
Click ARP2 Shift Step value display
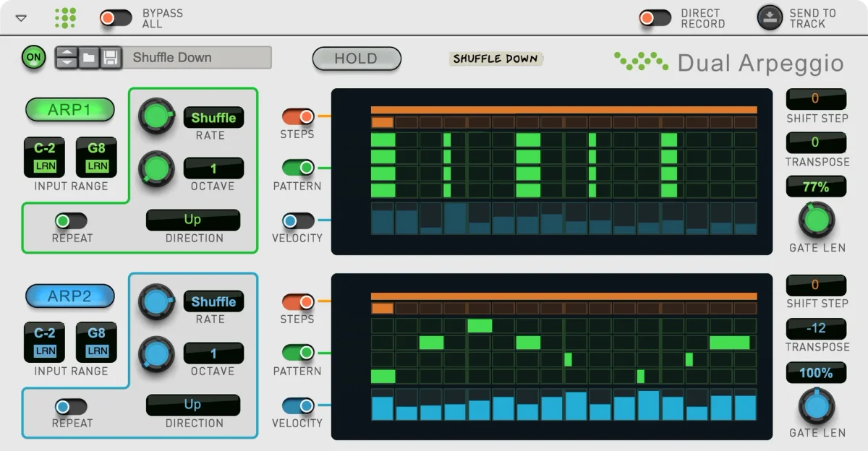[x=816, y=285]
